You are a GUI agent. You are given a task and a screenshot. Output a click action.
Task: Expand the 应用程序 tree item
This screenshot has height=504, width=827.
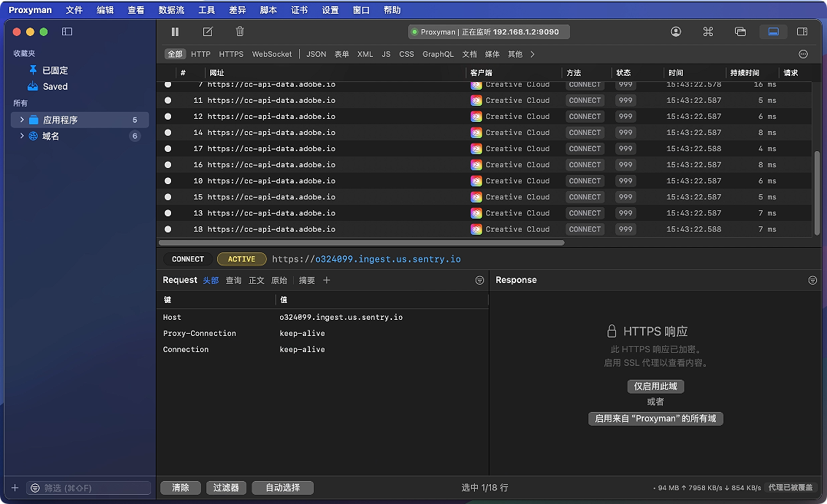(21, 120)
